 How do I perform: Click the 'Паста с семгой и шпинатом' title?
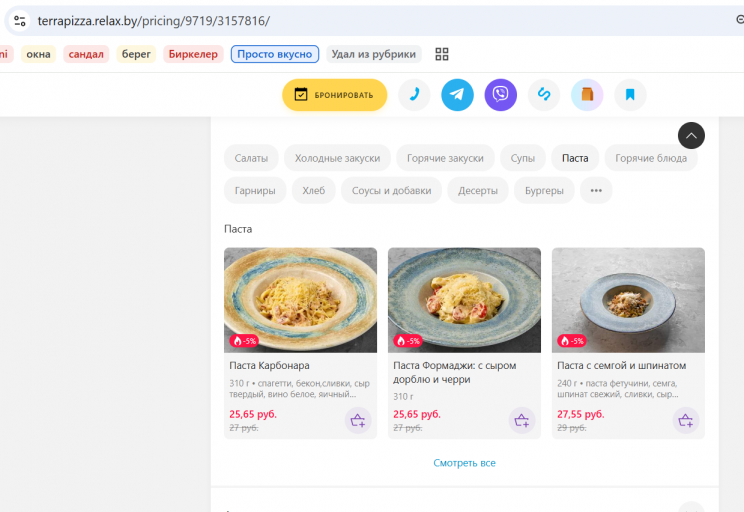(x=622, y=365)
